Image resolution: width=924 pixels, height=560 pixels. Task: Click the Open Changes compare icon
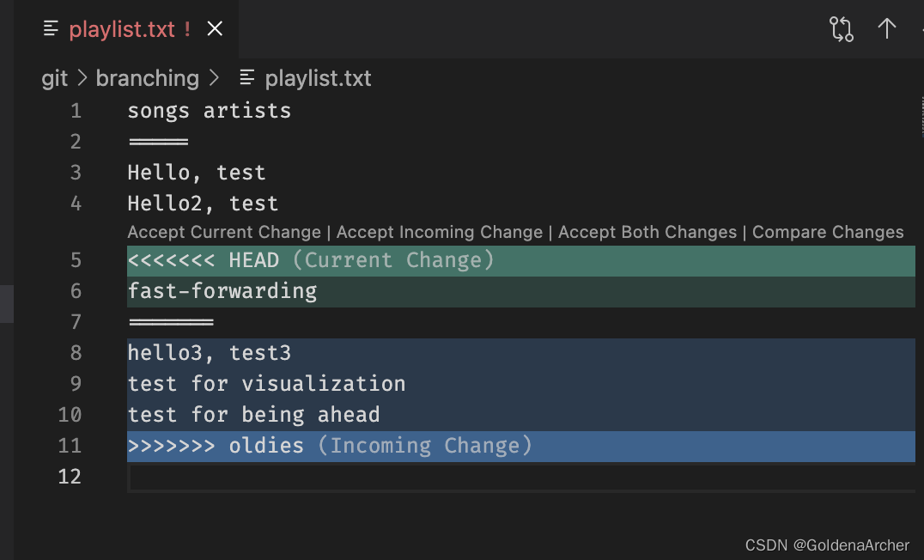[842, 29]
